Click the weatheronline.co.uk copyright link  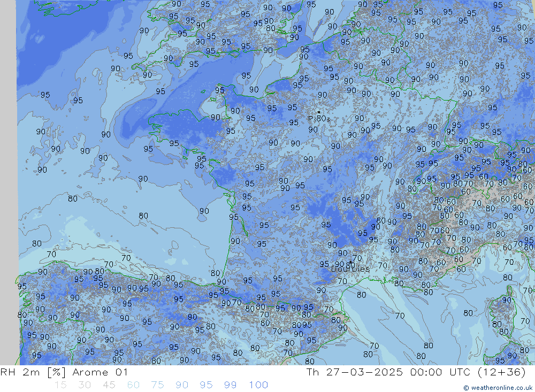click(x=498, y=388)
